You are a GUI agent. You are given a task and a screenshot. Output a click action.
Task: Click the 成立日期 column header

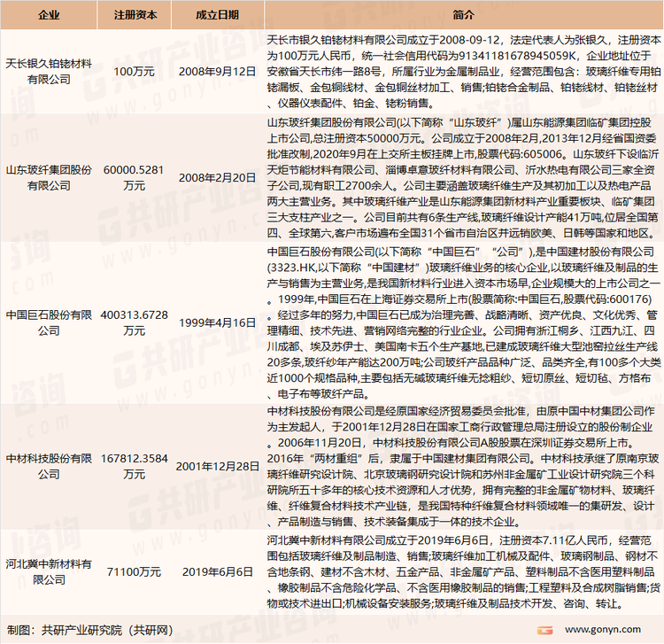(x=218, y=15)
